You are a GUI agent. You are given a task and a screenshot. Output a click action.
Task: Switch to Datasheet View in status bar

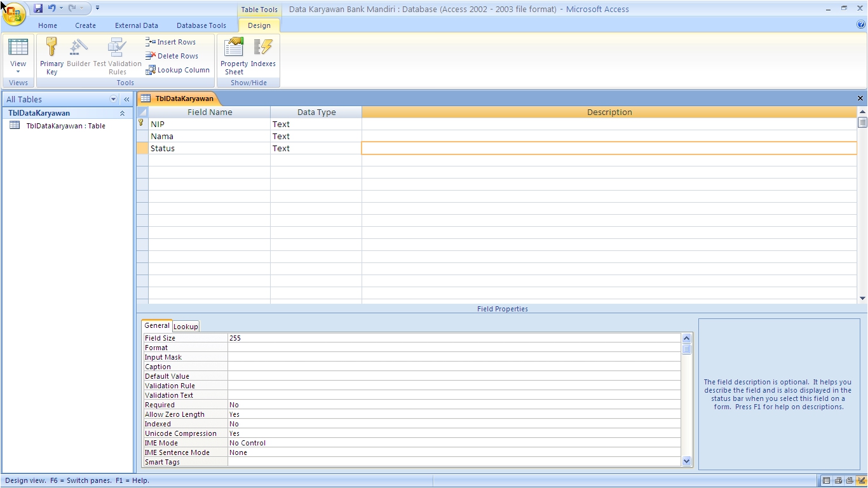coord(826,480)
